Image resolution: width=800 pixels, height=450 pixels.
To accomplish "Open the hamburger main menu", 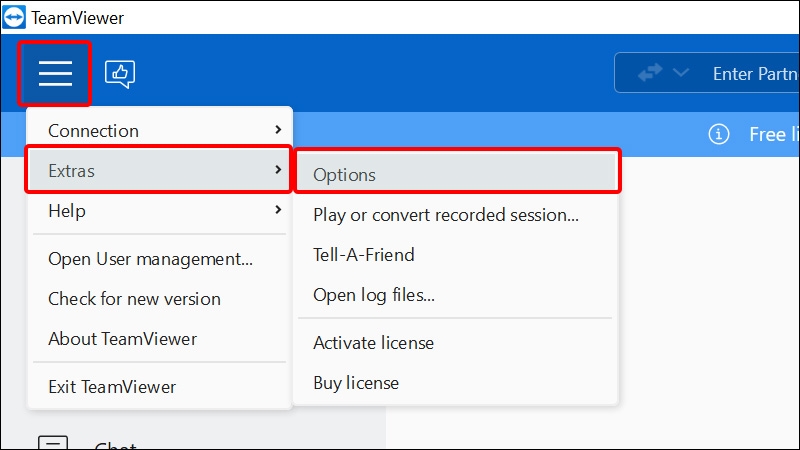I will pyautogui.click(x=55, y=73).
